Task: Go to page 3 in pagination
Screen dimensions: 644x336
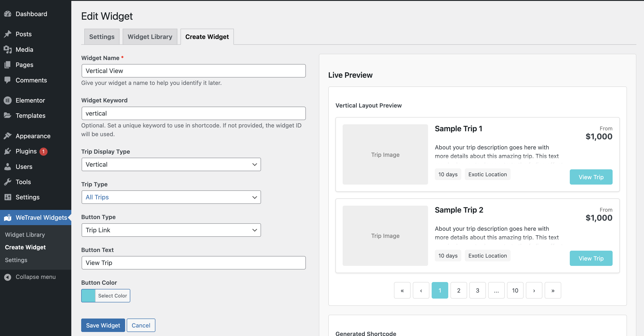Action: pos(477,290)
